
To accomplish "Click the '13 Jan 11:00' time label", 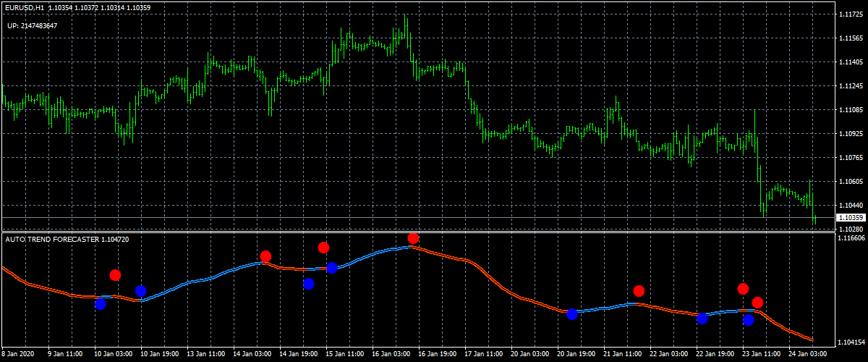I will 205,355.
